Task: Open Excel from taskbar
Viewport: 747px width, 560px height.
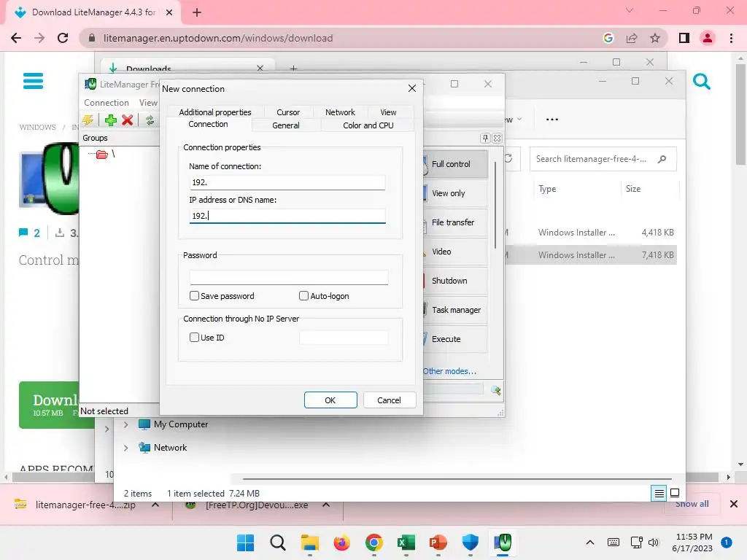Action: coord(406,542)
